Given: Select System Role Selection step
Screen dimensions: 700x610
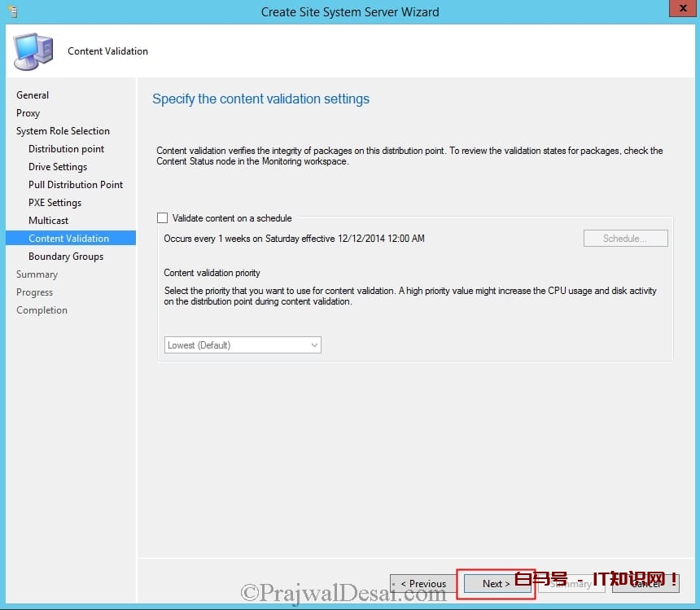Looking at the screenshot, I should pyautogui.click(x=63, y=131).
